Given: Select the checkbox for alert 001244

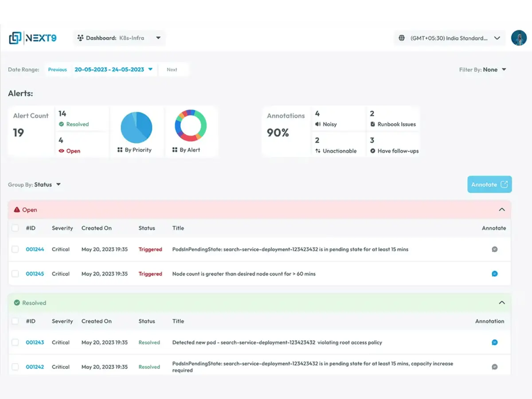Looking at the screenshot, I should point(15,250).
